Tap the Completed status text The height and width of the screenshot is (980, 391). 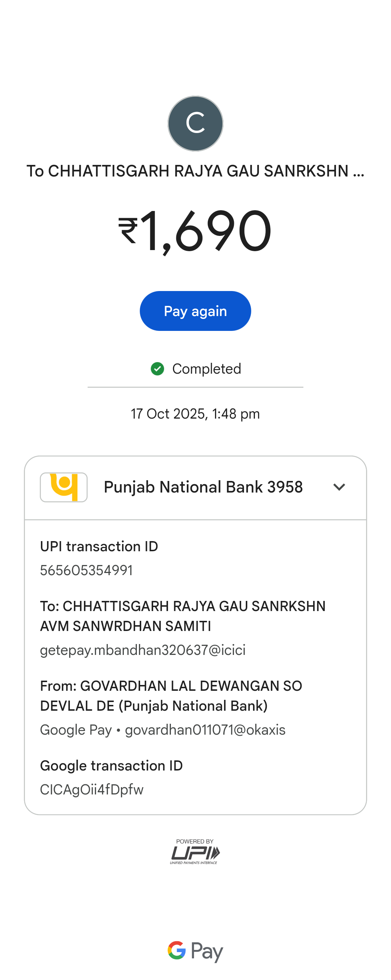point(206,369)
